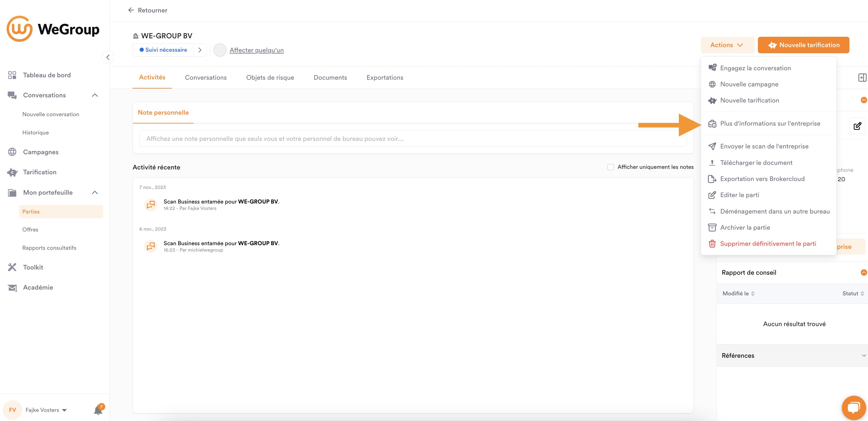
Task: Select Plus d'informations sur l'entreprise
Action: coord(769,124)
